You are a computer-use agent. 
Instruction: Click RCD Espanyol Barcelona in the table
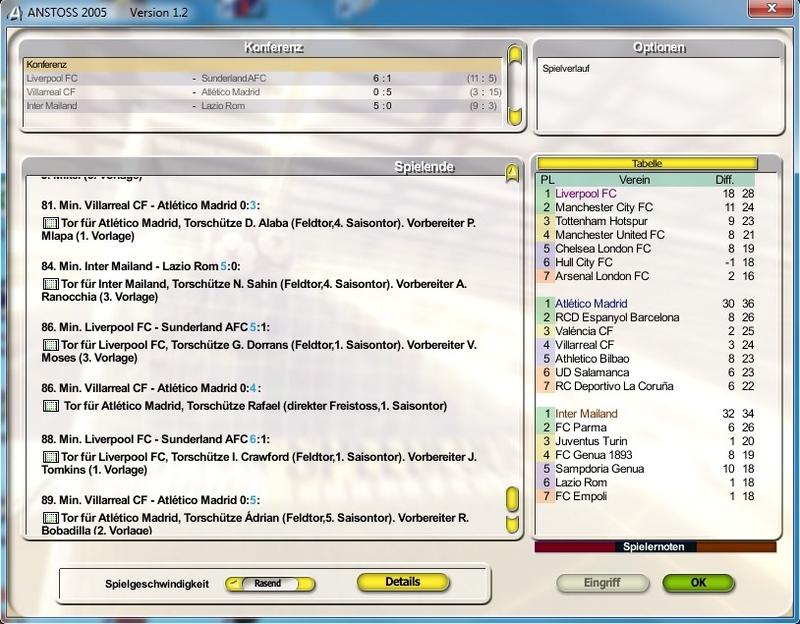tap(617, 318)
